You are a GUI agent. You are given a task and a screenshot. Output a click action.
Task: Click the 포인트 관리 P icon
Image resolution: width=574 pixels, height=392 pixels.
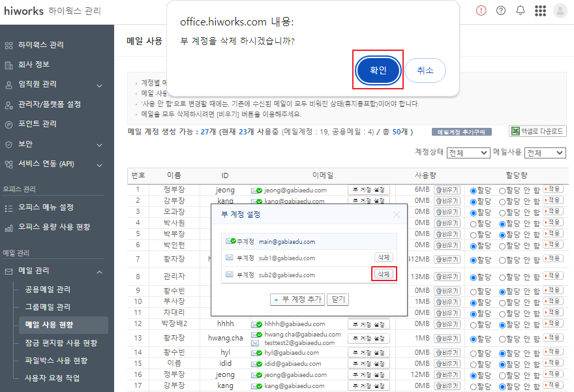pyautogui.click(x=8, y=125)
